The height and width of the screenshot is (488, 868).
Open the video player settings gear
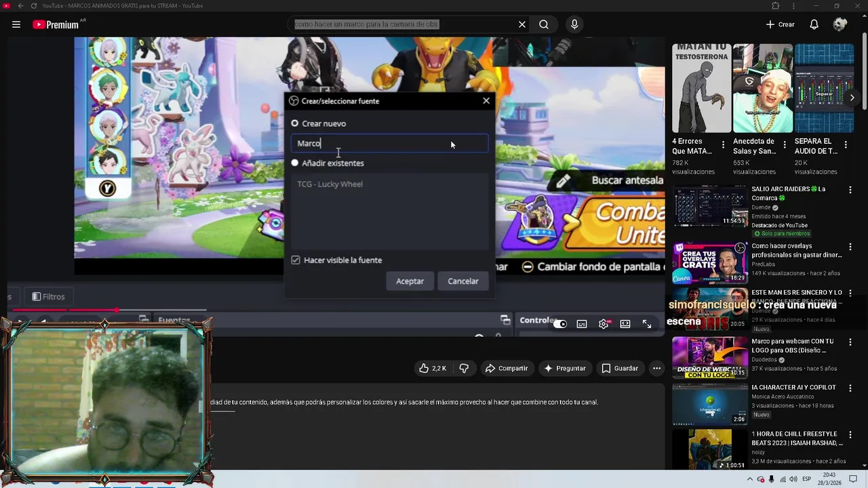tap(604, 324)
